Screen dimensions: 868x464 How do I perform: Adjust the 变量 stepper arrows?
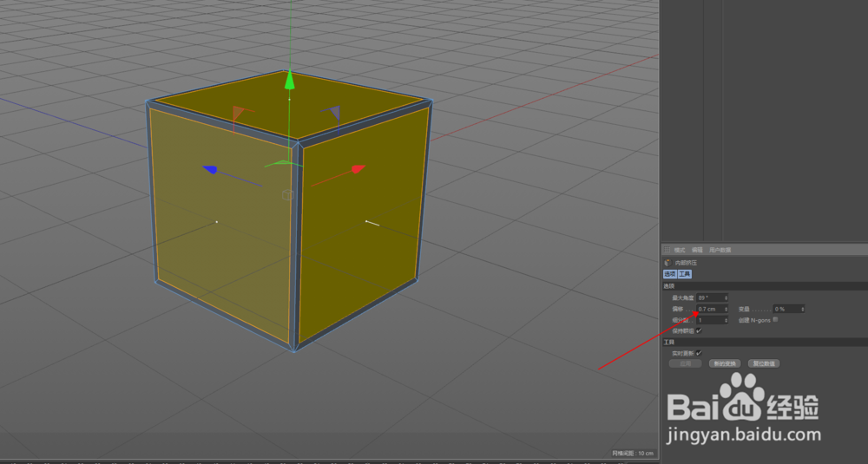coord(802,309)
